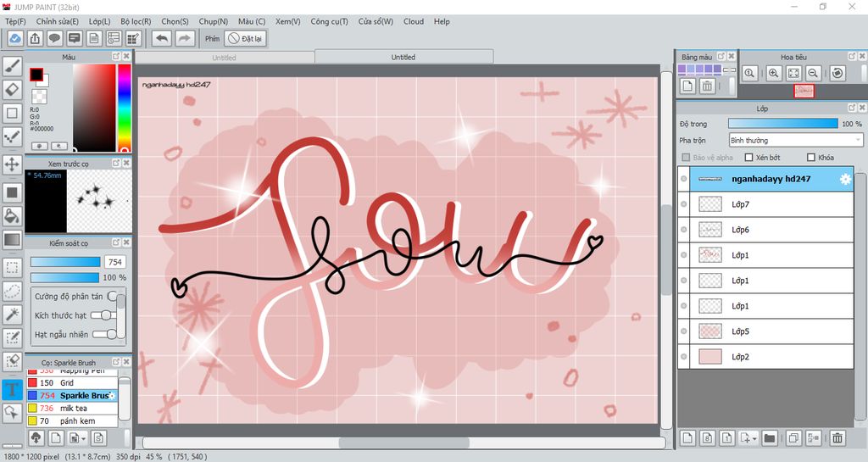Pop out the Màu color panel

[116, 57]
